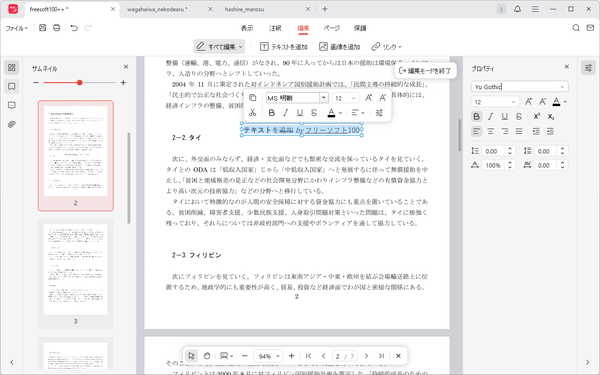
Task: Toggle subscript in the Properties panel
Action: coord(551,116)
